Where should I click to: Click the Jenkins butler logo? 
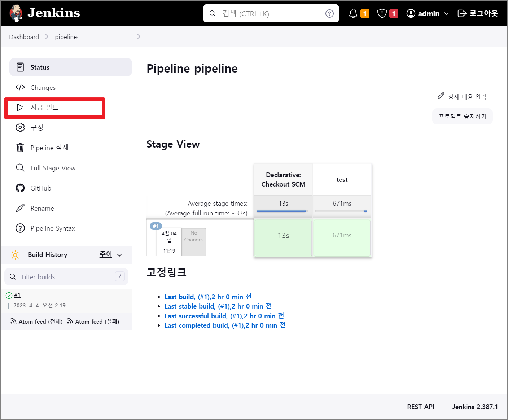tap(16, 13)
